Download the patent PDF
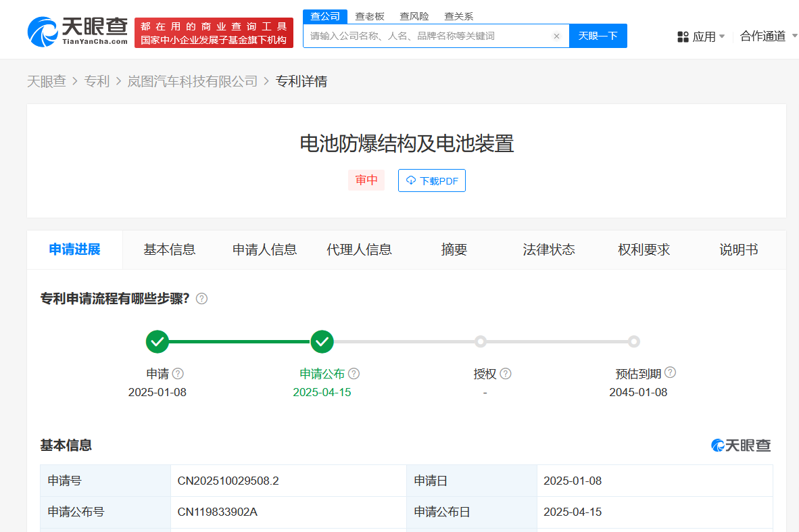Viewport: 799px width, 532px height. [x=431, y=180]
